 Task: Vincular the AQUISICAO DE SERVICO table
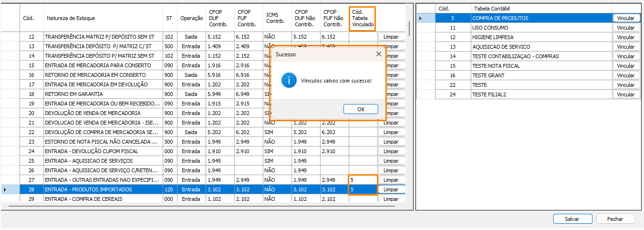[626, 47]
